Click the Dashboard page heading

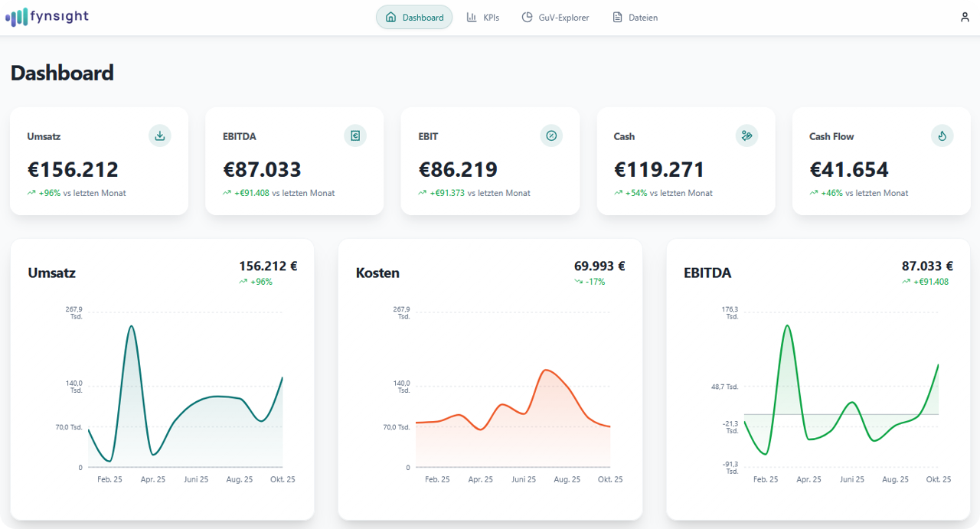click(62, 73)
